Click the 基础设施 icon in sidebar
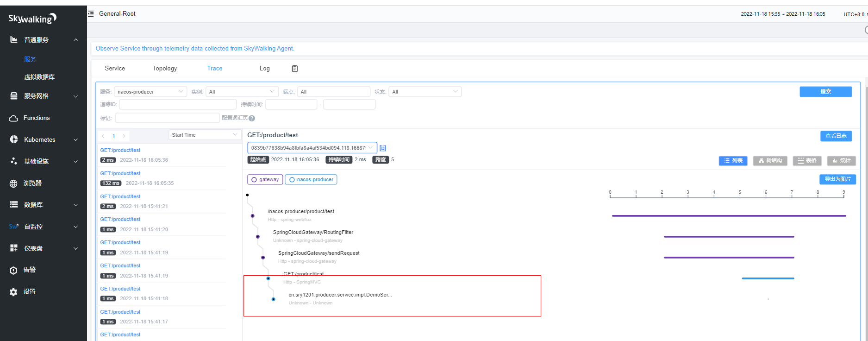Screen dimensions: 868x341 point(14,161)
